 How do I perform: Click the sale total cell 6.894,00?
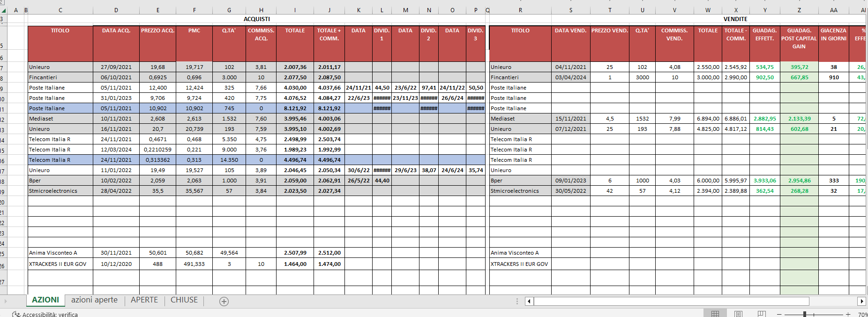708,119
